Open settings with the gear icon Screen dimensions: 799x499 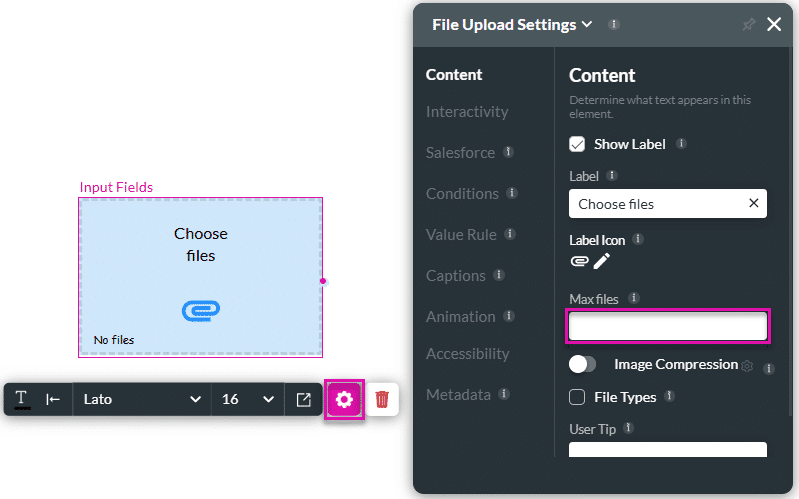pos(344,400)
